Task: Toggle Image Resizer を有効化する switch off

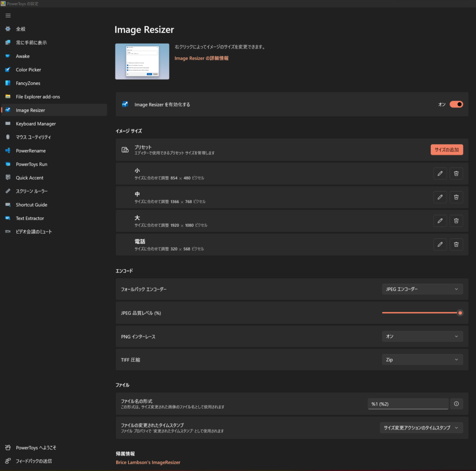Action: pos(456,104)
